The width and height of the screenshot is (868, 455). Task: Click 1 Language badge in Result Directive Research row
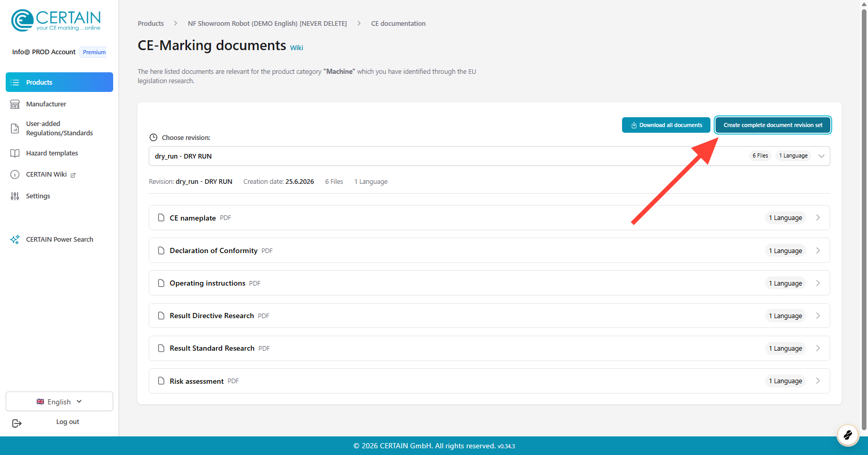tap(785, 316)
